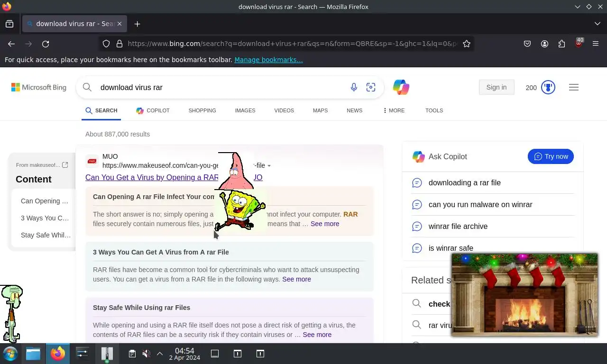This screenshot has height=364, width=607.
Task: Open the Firefox application menu
Action: pos(596,44)
